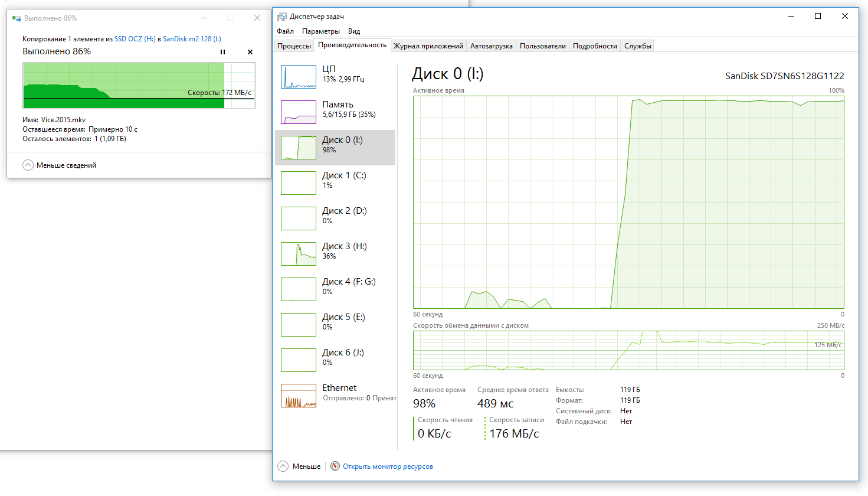
Task: Switch to the Производительность tab
Action: pos(352,45)
